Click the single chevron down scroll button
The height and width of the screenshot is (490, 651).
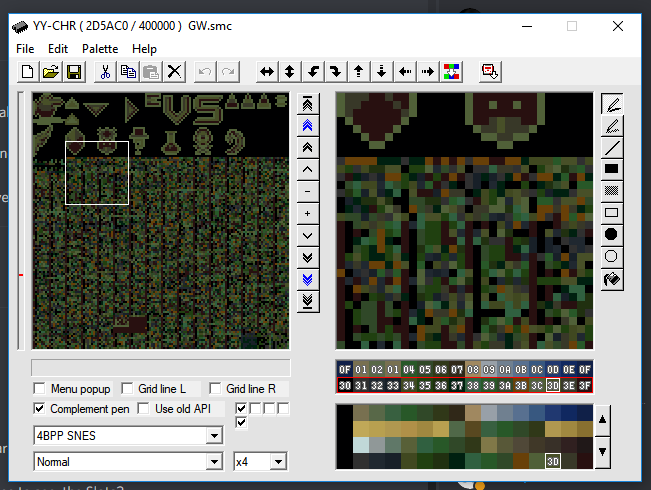[x=308, y=235]
